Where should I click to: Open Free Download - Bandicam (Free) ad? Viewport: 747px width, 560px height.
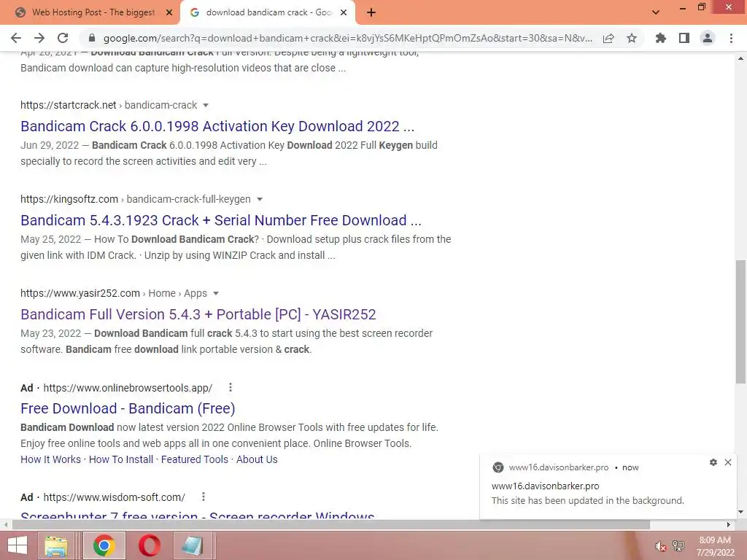point(128,408)
